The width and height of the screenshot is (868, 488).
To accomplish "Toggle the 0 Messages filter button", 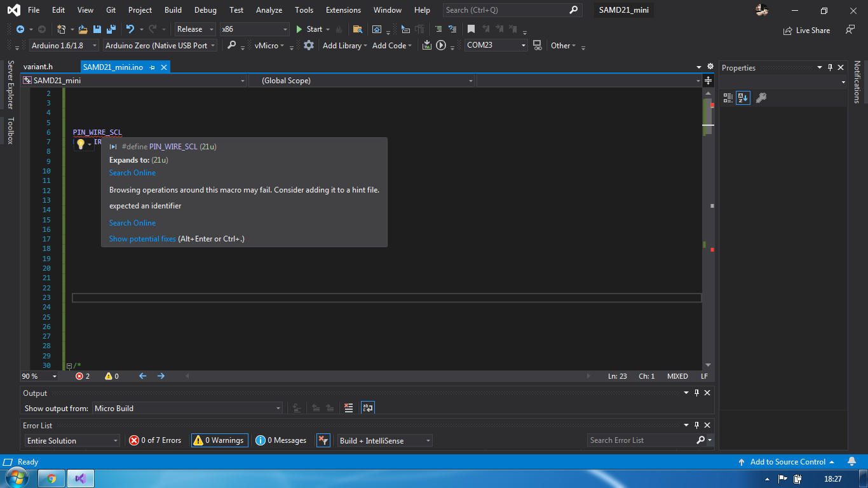I will tap(281, 440).
